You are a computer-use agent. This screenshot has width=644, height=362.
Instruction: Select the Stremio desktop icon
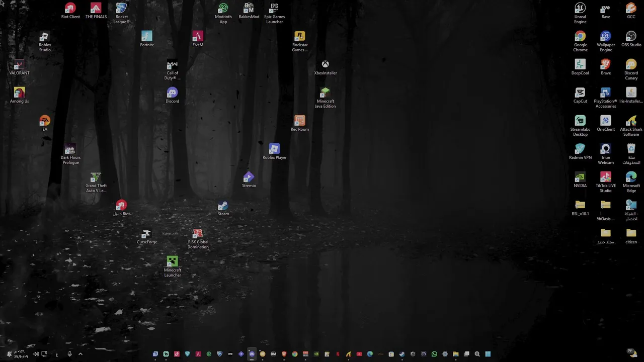click(x=249, y=180)
